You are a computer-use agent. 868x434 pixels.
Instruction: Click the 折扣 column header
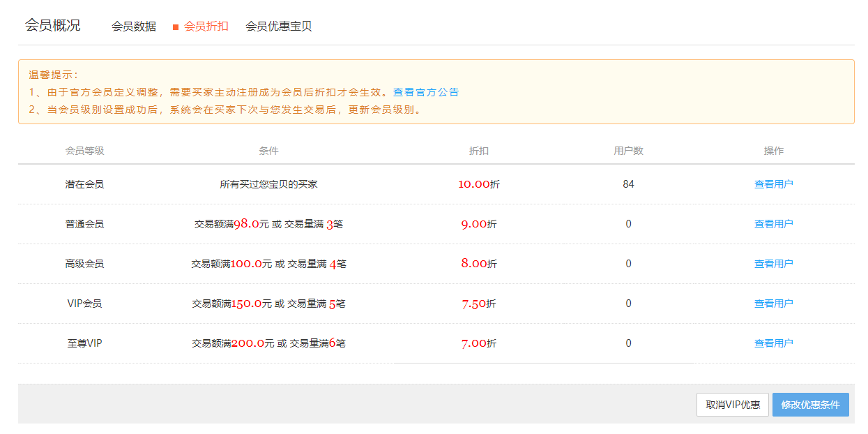coord(478,151)
